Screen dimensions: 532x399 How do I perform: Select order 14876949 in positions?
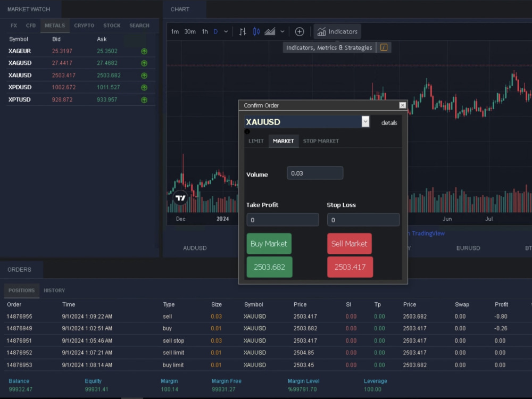tap(266, 328)
